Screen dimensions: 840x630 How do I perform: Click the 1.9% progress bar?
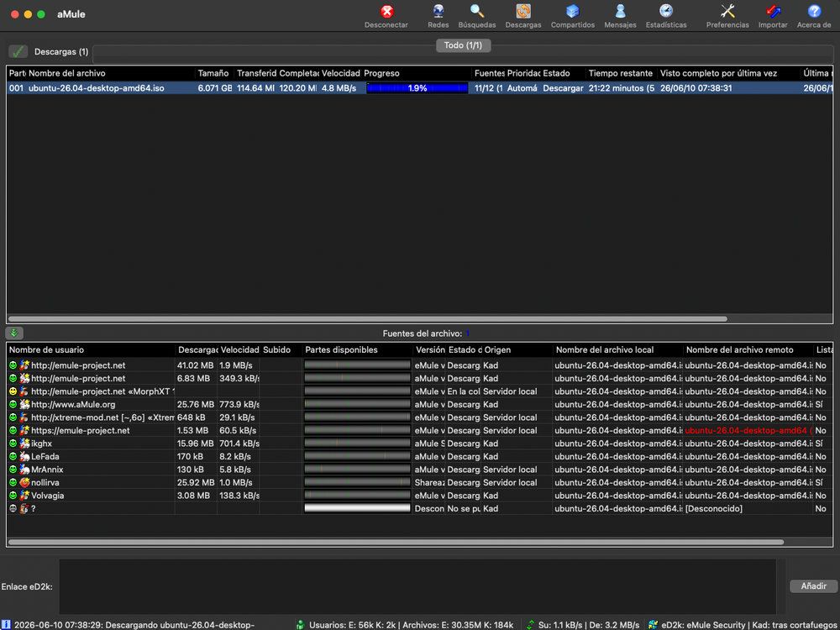pos(417,88)
